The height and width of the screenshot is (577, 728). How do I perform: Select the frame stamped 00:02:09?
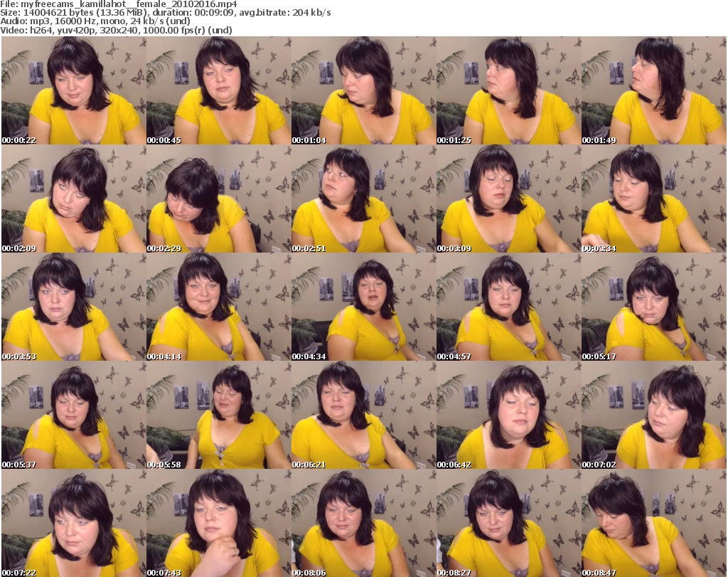point(74,198)
